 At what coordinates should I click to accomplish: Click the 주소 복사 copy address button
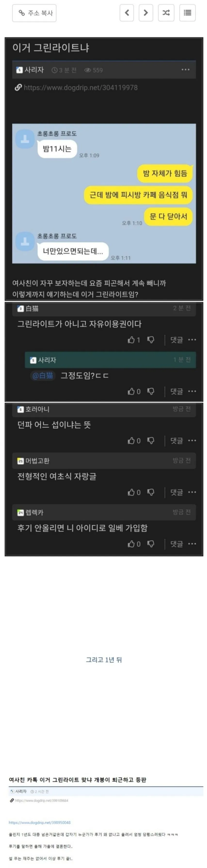[34, 13]
